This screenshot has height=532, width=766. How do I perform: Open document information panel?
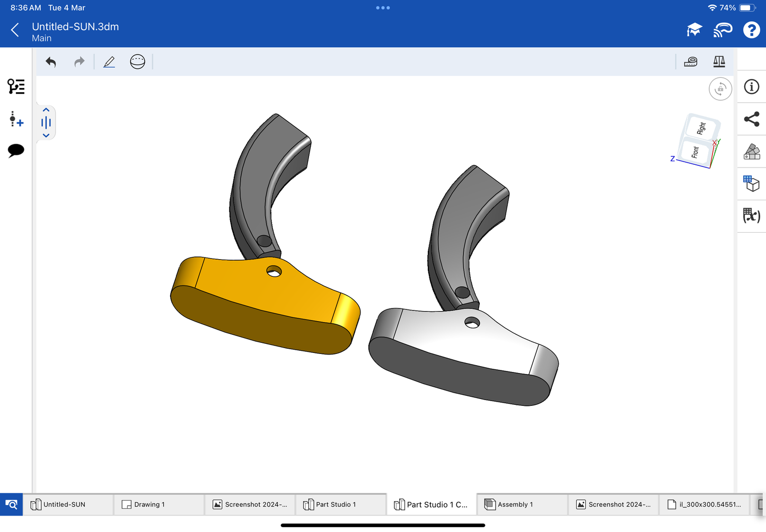[x=751, y=87]
